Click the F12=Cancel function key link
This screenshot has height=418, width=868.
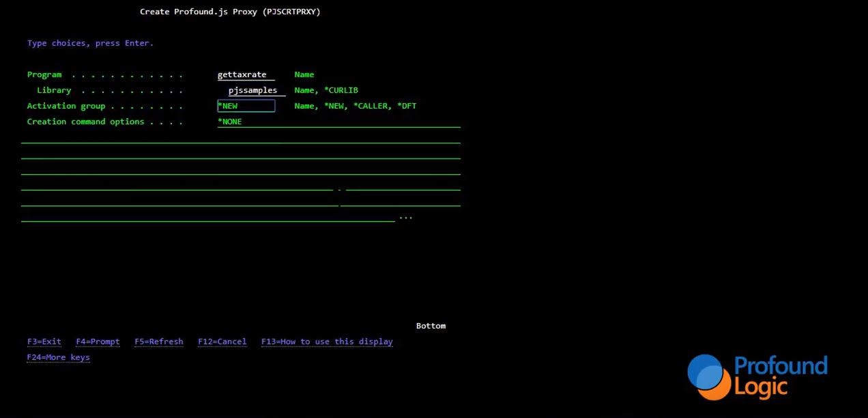coord(222,342)
